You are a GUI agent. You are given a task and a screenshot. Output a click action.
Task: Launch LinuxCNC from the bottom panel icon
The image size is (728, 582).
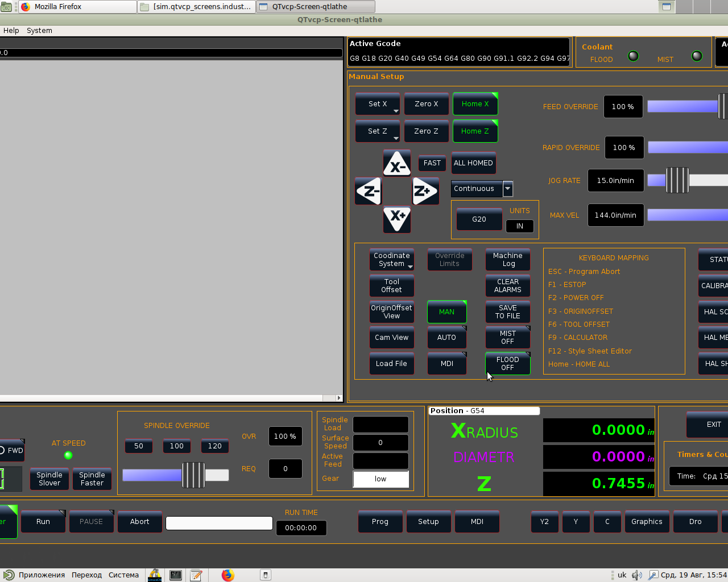tap(155, 575)
